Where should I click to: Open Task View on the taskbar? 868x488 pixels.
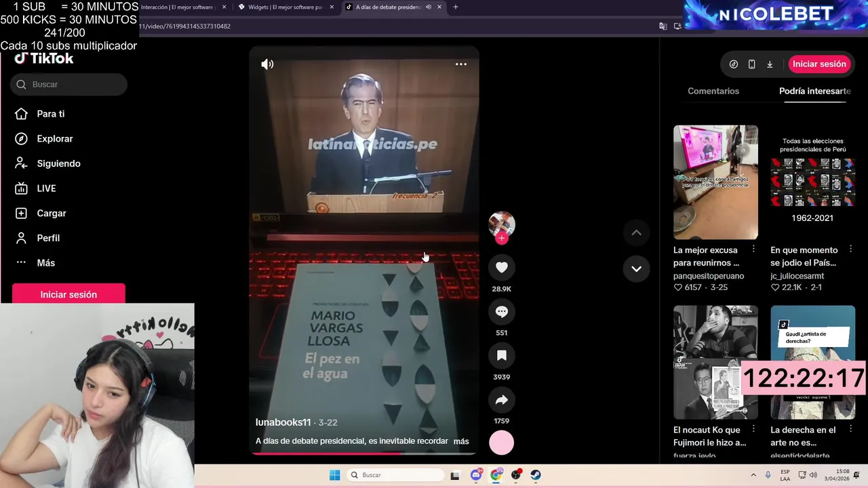click(x=456, y=475)
